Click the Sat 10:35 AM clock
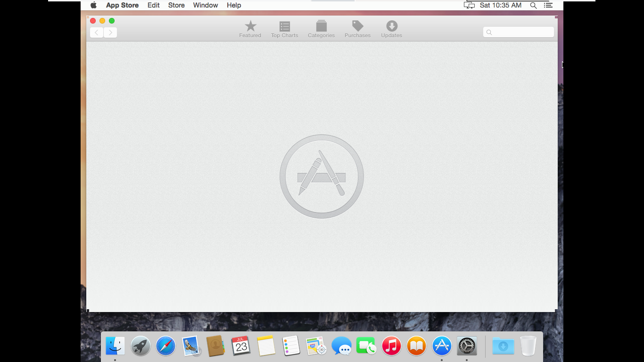 pos(501,5)
